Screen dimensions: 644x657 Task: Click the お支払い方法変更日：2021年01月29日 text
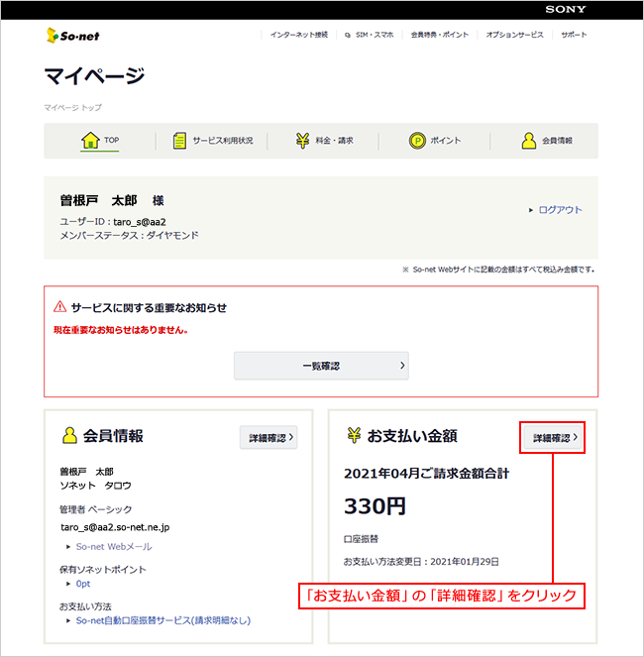click(421, 562)
